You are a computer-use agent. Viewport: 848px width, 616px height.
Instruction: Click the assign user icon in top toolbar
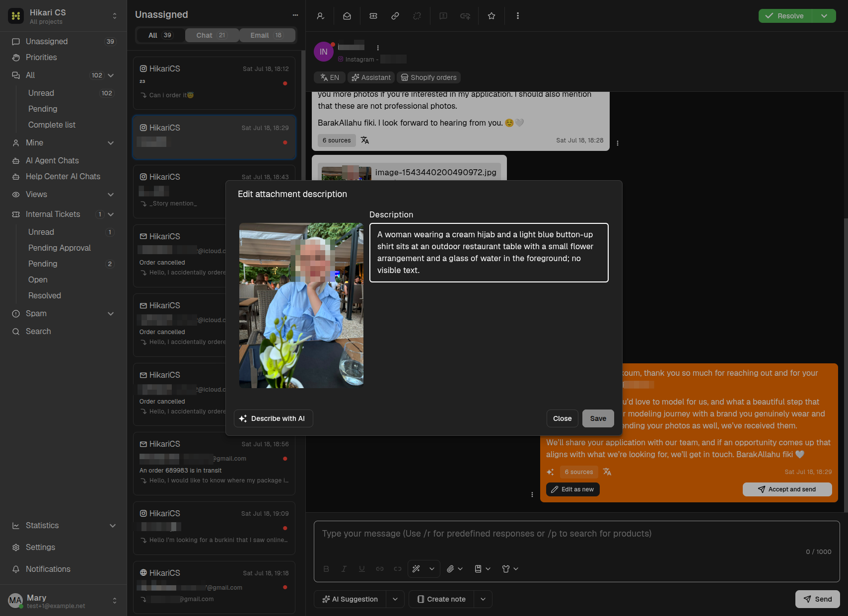click(x=321, y=16)
